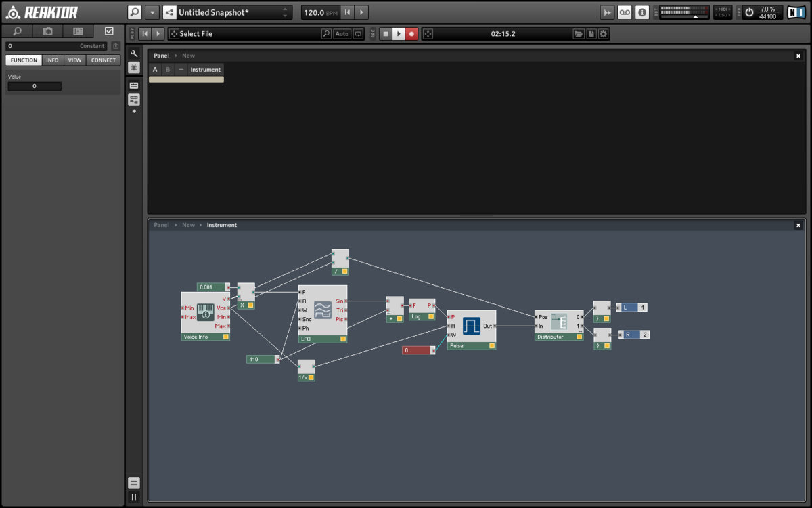This screenshot has width=812, height=508.
Task: Open recorder settings gear icon
Action: tap(604, 34)
